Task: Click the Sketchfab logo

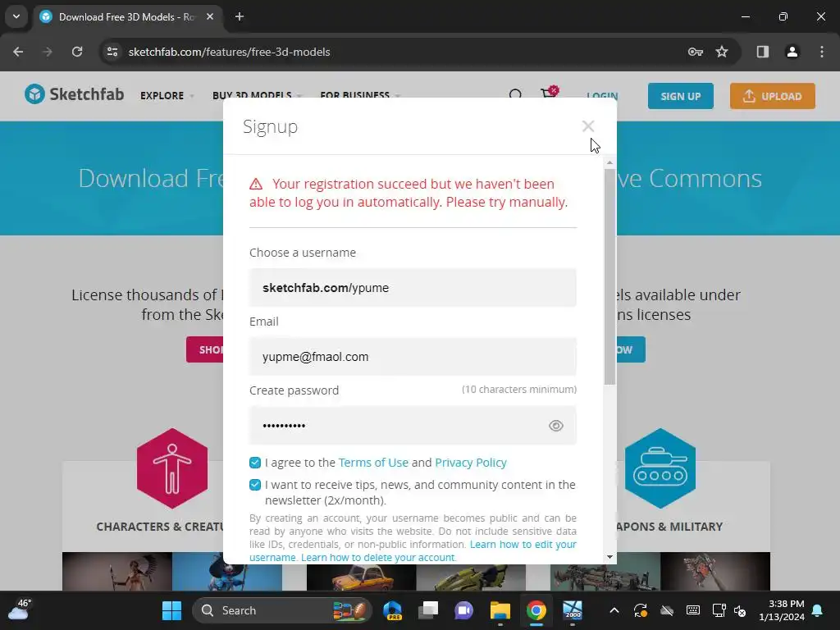Action: (74, 94)
